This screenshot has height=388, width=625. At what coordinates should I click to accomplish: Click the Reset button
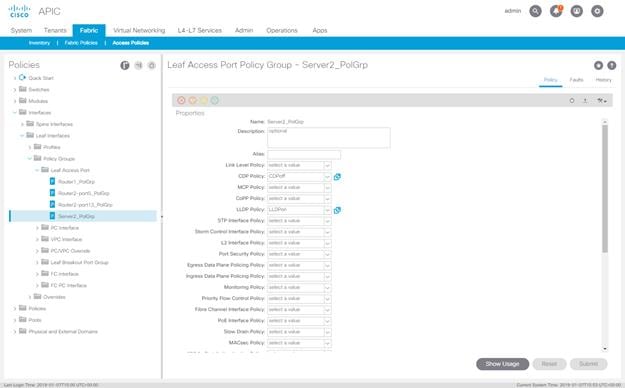[x=549, y=364]
